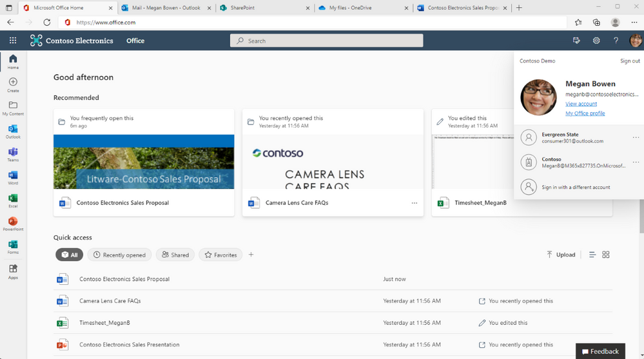Click the help question mark icon
Image resolution: width=644 pixels, height=359 pixels.
tap(616, 40)
